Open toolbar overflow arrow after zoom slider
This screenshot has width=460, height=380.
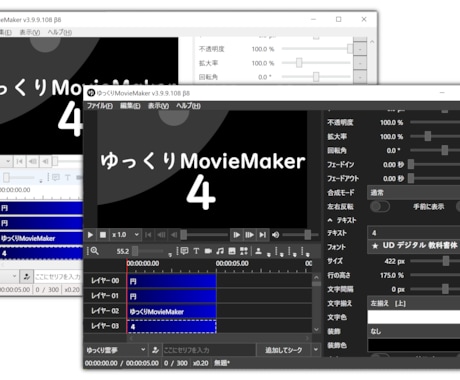tap(170, 255)
